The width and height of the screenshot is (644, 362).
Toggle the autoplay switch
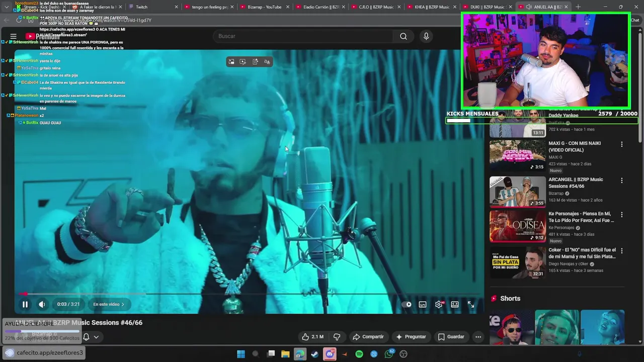[x=407, y=304]
